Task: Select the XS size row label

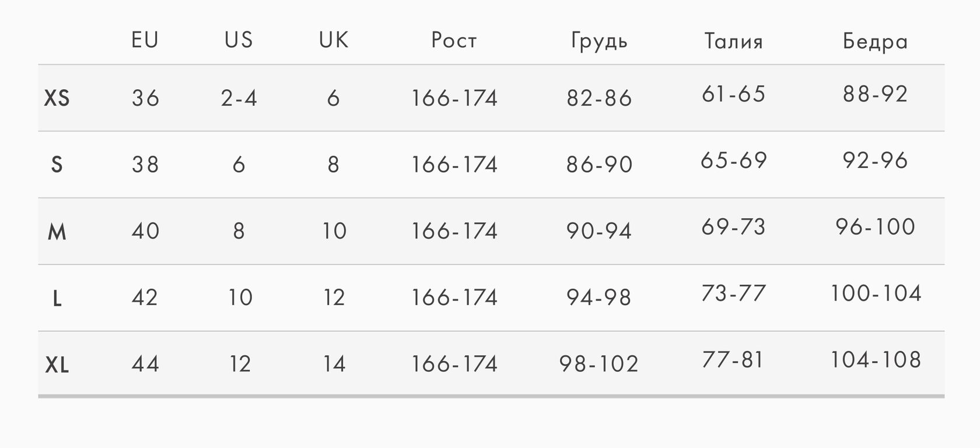Action: point(57,98)
